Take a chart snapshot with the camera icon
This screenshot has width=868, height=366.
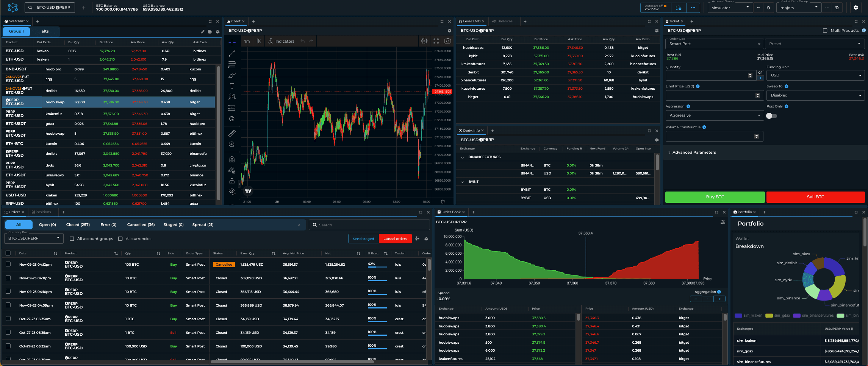[x=448, y=41]
